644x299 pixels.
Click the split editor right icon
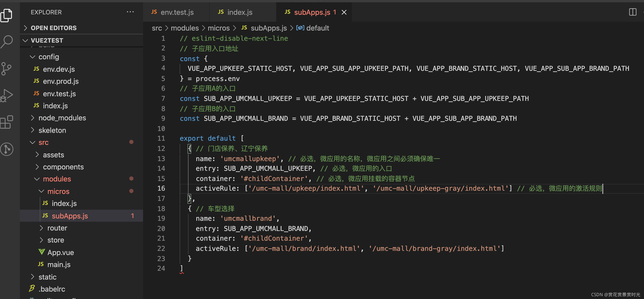pos(632,12)
